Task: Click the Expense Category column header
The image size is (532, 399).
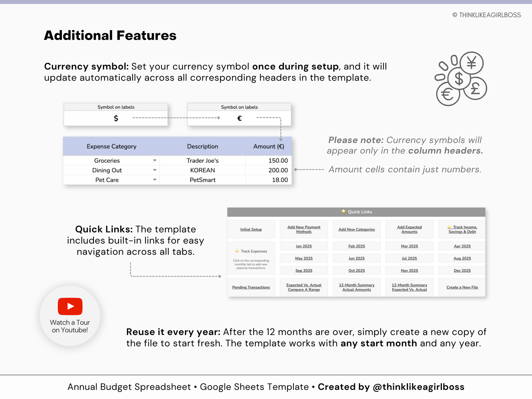Action: (111, 146)
